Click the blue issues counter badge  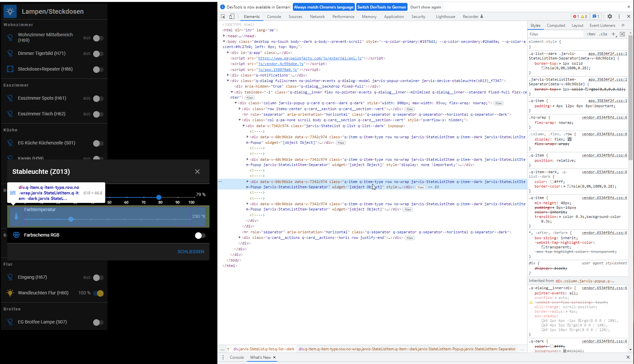coord(596,16)
